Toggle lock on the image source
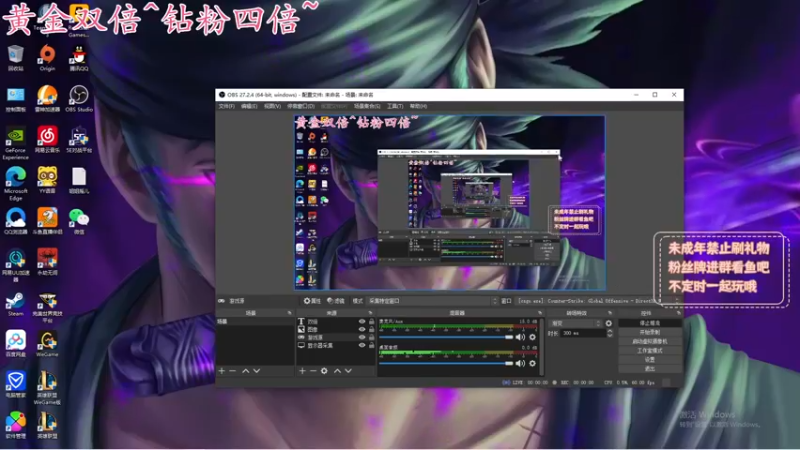This screenshot has height=450, width=800. pos(371,330)
